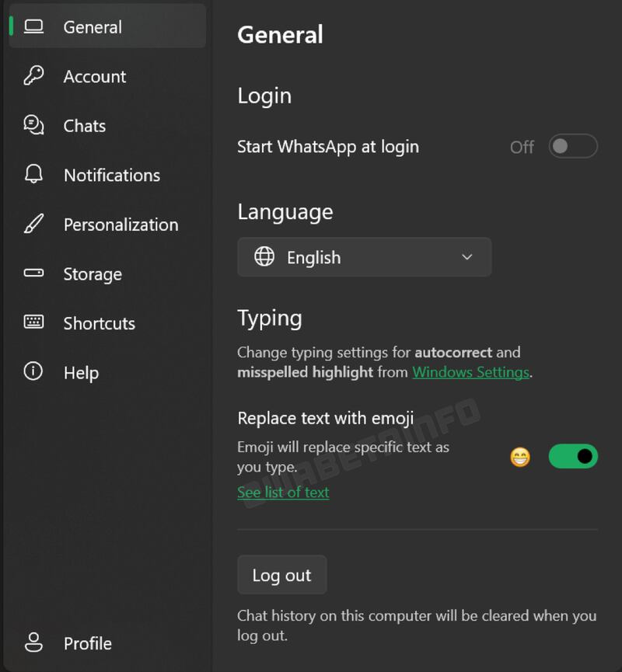The width and height of the screenshot is (622, 672).
Task: Click the Personalization paintbrush icon
Action: pyautogui.click(x=34, y=225)
